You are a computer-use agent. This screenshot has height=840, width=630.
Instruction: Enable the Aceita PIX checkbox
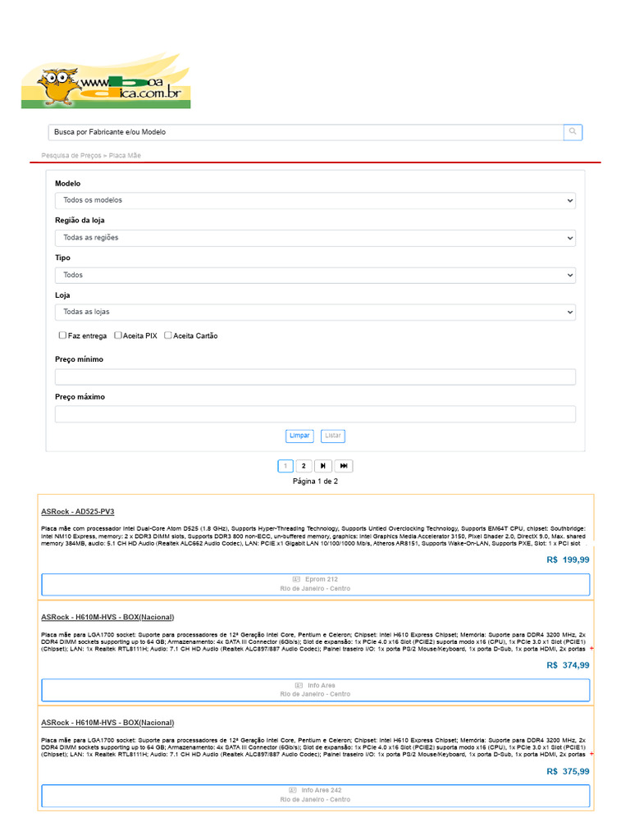click(118, 336)
